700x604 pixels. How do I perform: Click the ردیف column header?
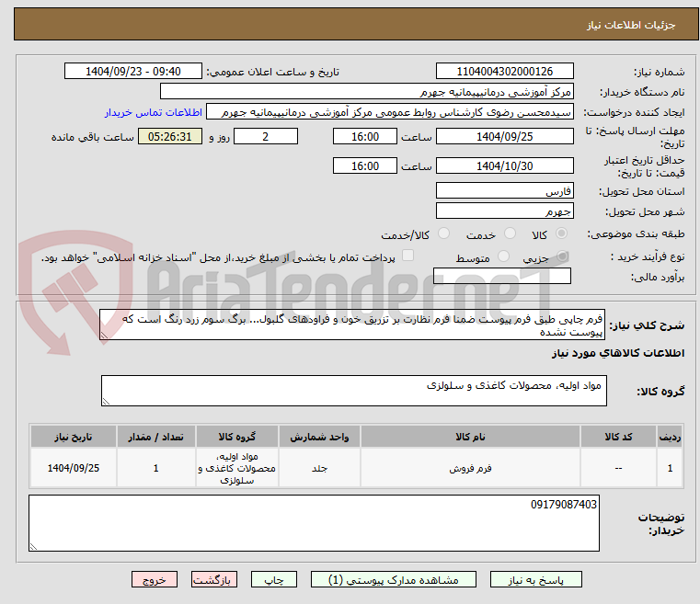(x=670, y=437)
